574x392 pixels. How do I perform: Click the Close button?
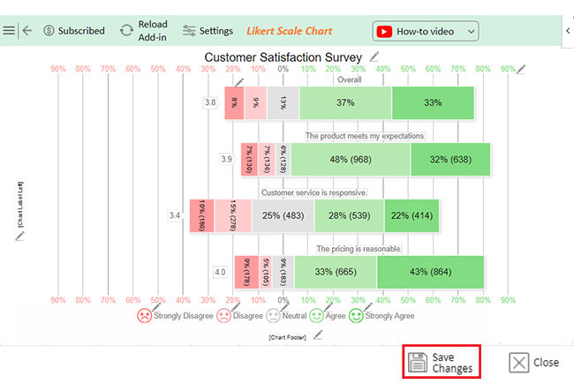[x=533, y=362]
